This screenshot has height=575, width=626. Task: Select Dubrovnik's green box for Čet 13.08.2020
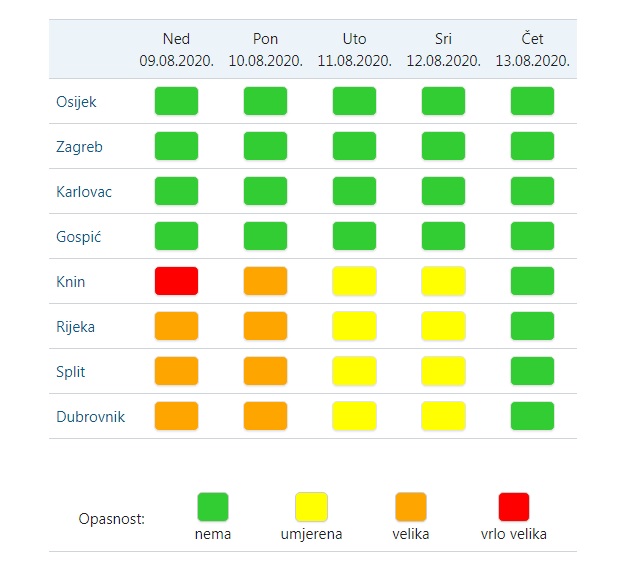coord(533,416)
